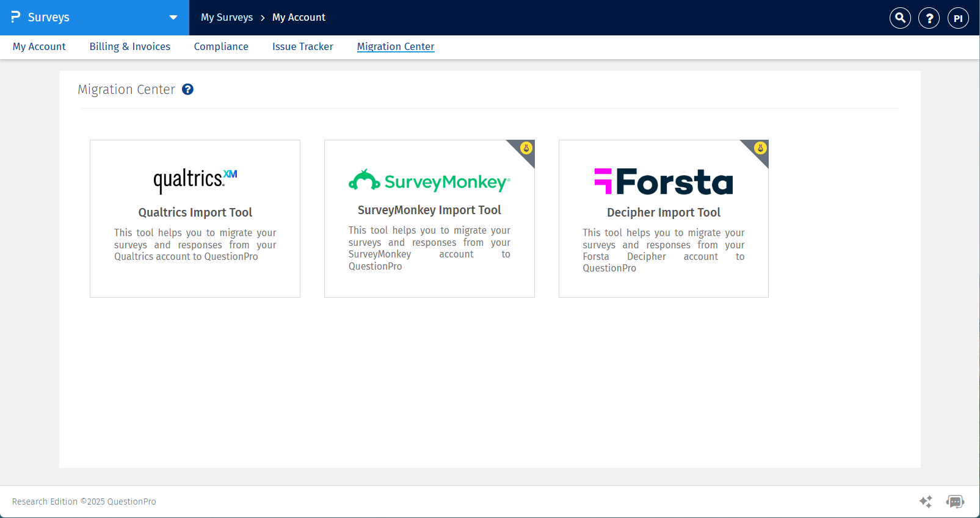This screenshot has width=980, height=518.
Task: Click the Decipher card premium badge icon
Action: 760,148
